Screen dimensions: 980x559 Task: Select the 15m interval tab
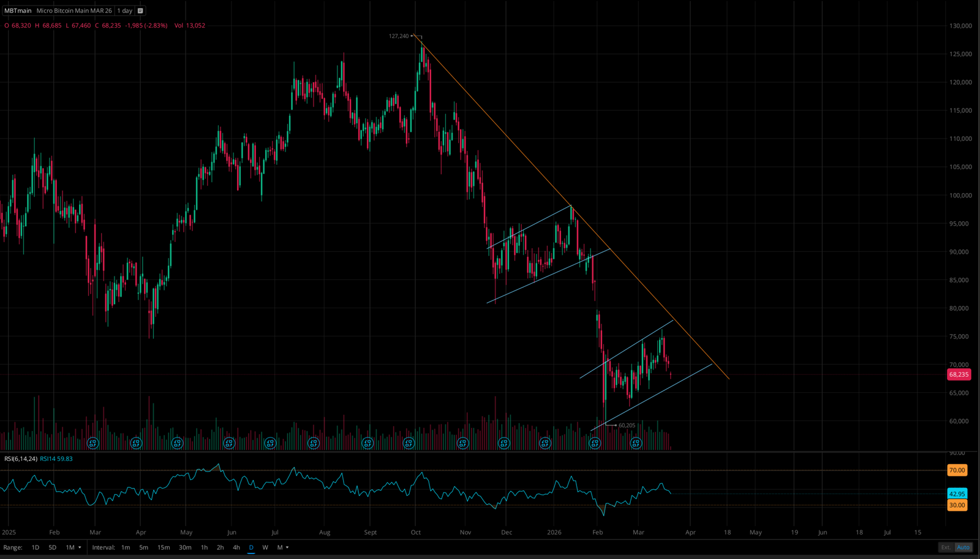[163, 547]
